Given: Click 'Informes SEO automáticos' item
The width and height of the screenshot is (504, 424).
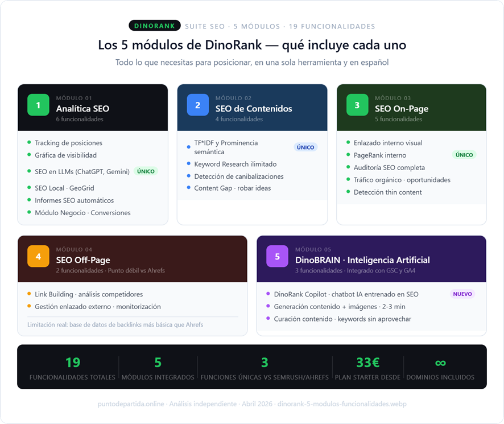Looking at the screenshot, I should point(75,200).
